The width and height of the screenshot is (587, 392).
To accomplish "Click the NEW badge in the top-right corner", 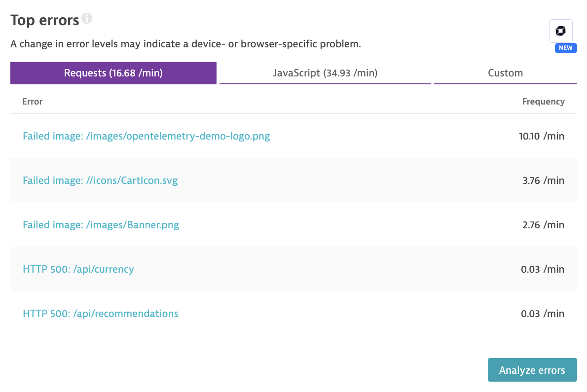I will click(565, 48).
